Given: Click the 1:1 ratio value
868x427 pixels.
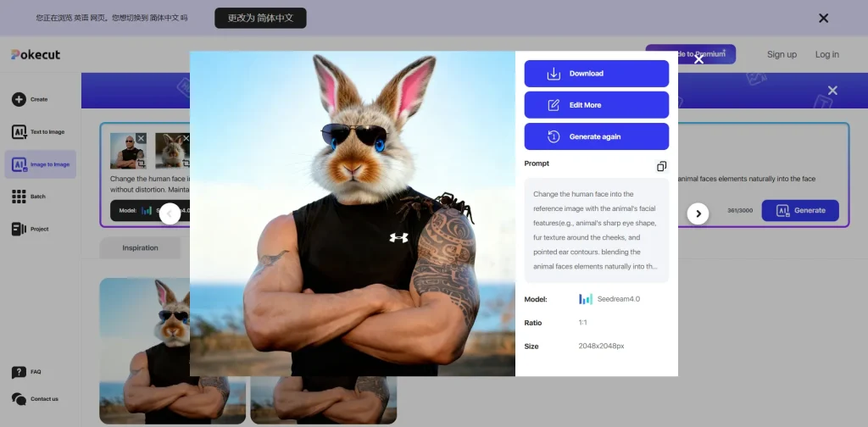Looking at the screenshot, I should (583, 323).
